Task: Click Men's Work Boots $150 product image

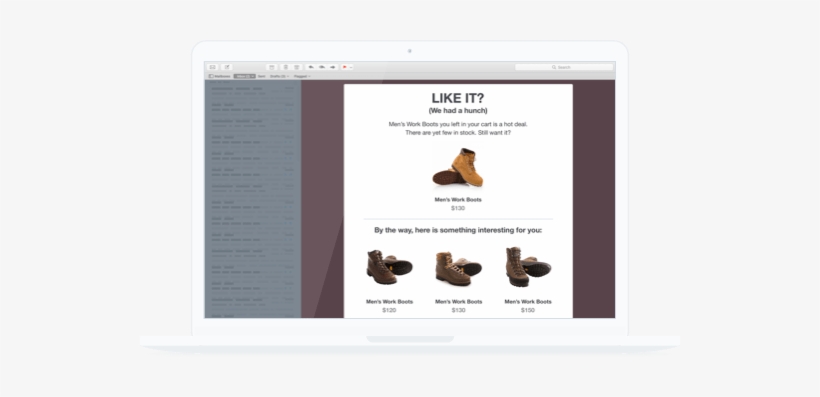Action: [528, 266]
